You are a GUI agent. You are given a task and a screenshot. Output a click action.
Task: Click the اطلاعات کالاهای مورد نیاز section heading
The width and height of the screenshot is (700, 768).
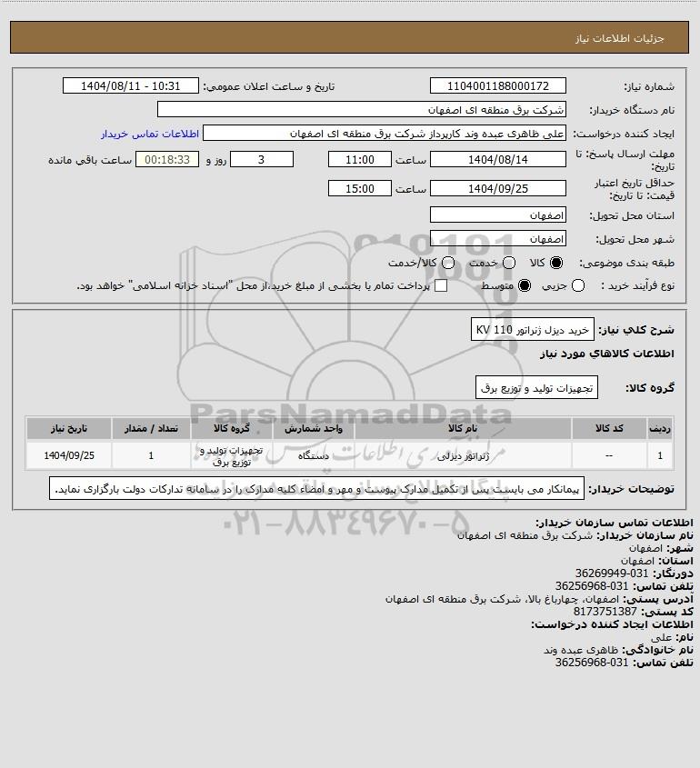[607, 354]
